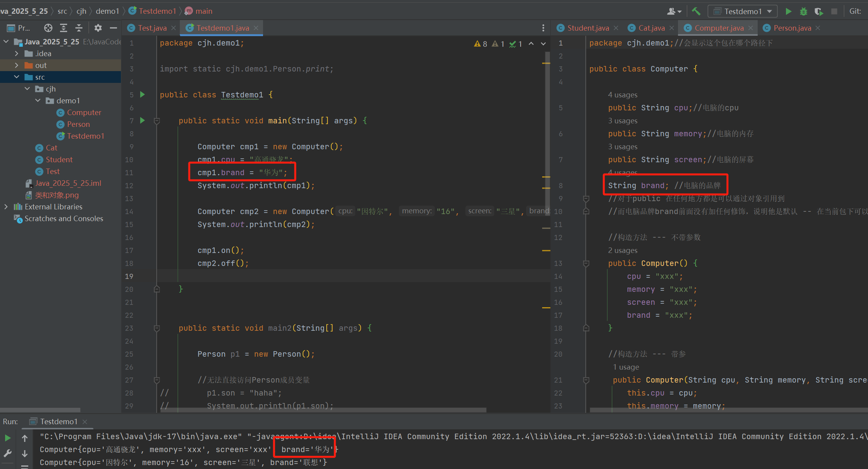Image resolution: width=868 pixels, height=469 pixels.
Task: Click the Debug bug icon
Action: [x=803, y=11]
